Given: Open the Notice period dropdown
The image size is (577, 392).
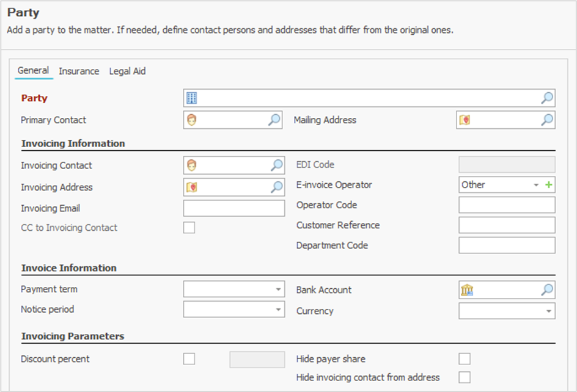Looking at the screenshot, I should 278,310.
